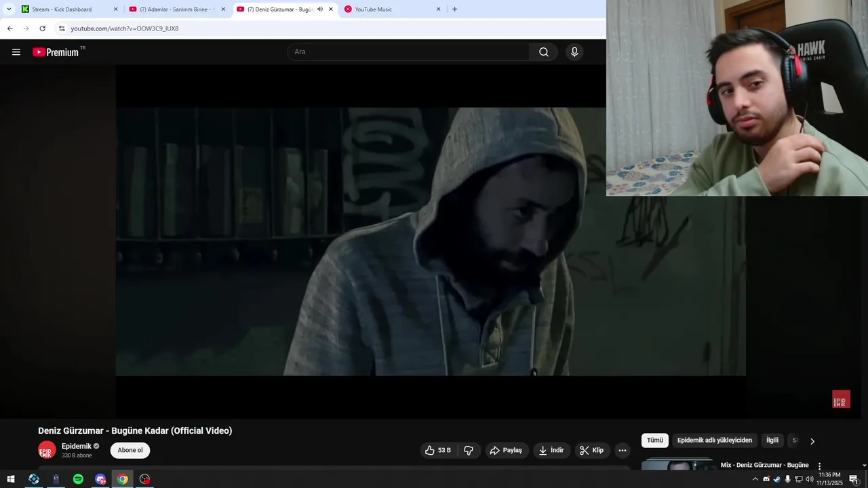Screen dimensions: 868x488
Task: Close the Kick Dashboard tab
Action: (x=115, y=9)
